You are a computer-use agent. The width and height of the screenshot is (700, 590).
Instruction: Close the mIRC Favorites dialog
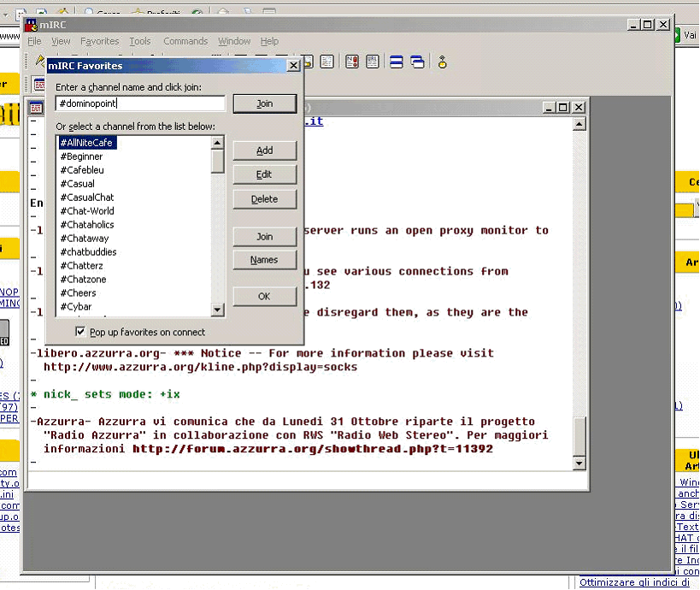click(x=293, y=66)
